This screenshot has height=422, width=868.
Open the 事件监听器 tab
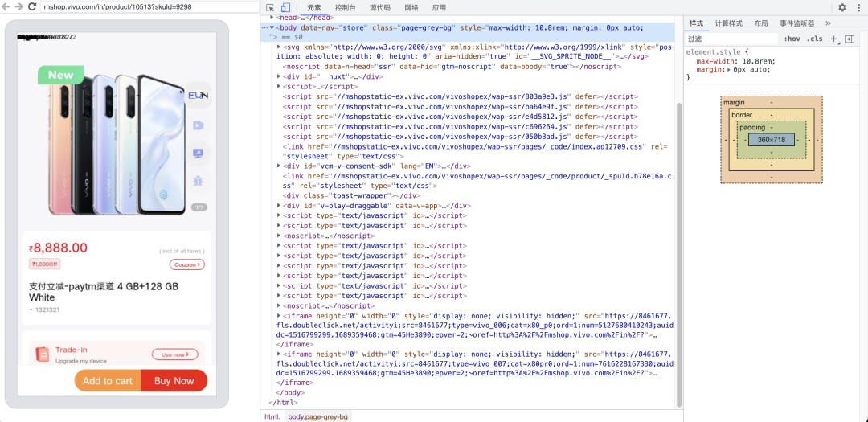coord(796,23)
